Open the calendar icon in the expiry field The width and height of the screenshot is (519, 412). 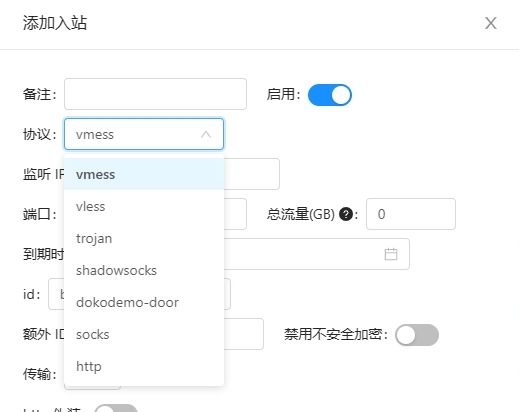coord(391,254)
